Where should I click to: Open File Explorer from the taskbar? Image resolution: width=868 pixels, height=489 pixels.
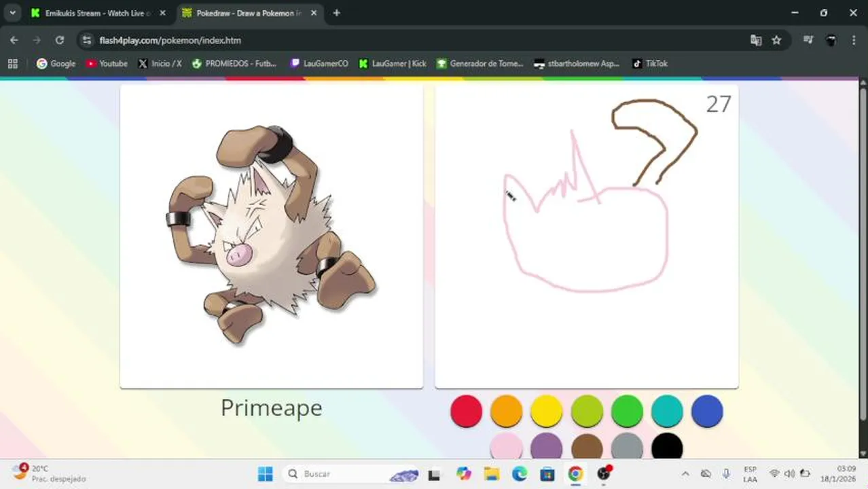coord(492,473)
